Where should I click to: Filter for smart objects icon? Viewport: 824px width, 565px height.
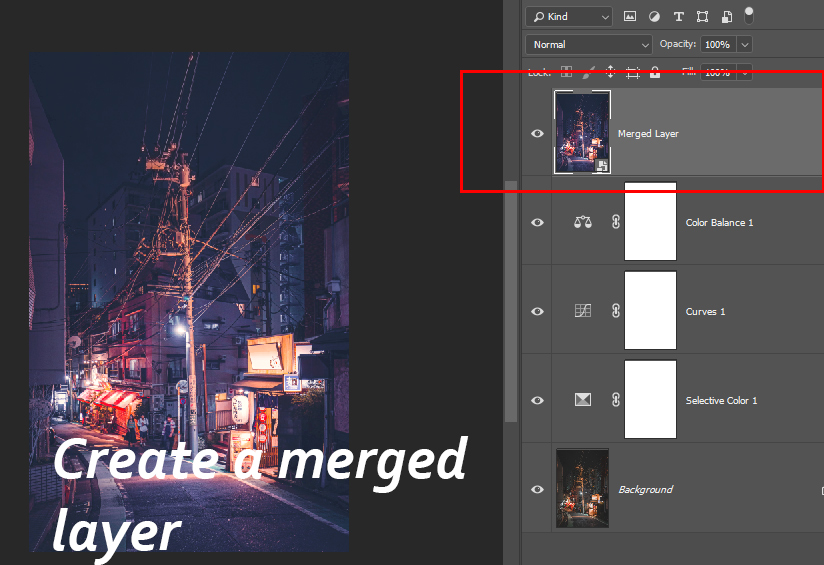726,16
